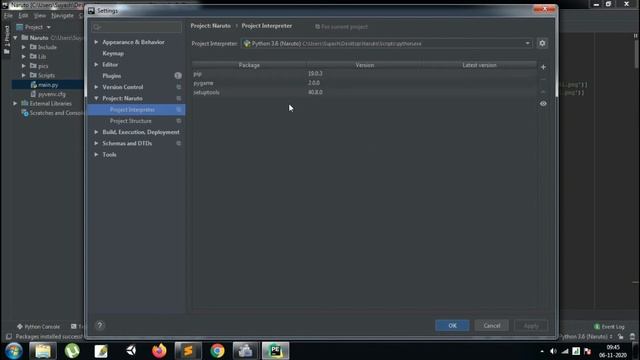Open Edit menu in PyCharm
Image resolution: width=640 pixels, height=360 pixels.
click(23, 16)
